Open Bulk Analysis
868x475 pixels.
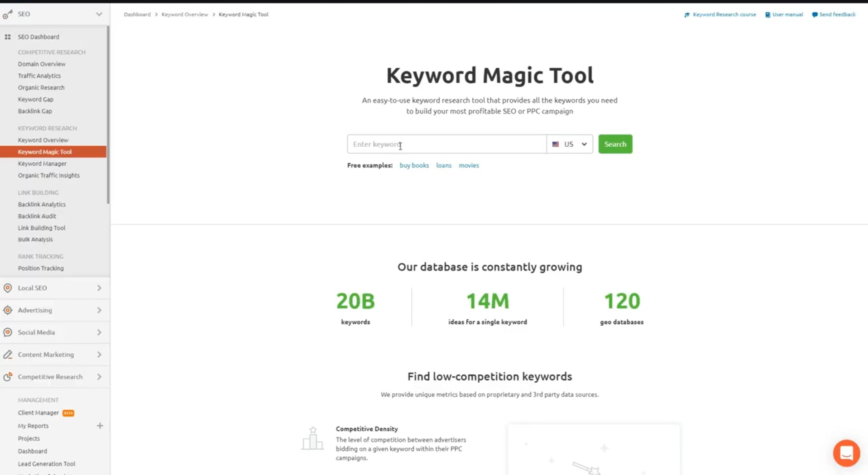[x=35, y=239]
